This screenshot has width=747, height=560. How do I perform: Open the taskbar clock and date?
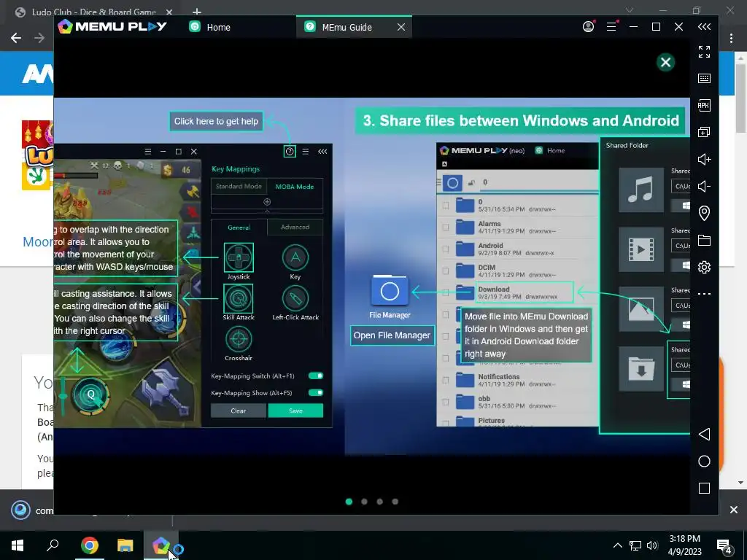(684, 545)
